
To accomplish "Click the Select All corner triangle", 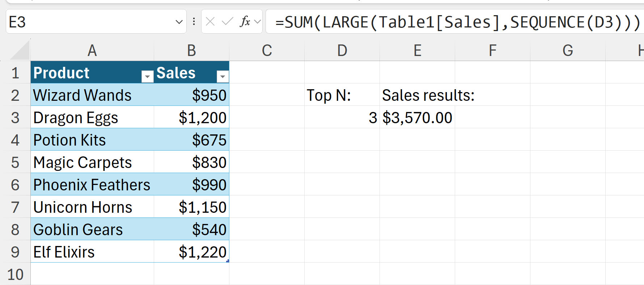I will [20, 51].
